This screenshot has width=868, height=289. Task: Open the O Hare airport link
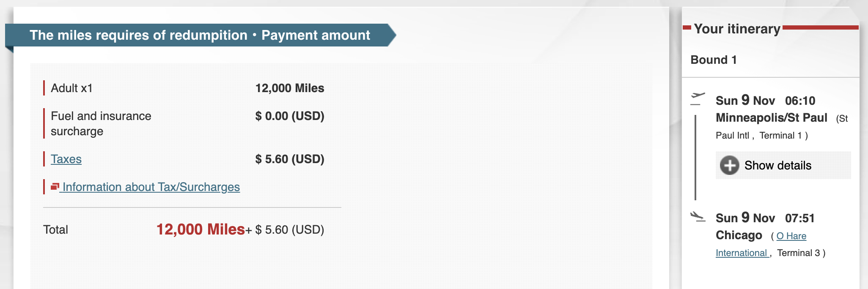click(791, 236)
